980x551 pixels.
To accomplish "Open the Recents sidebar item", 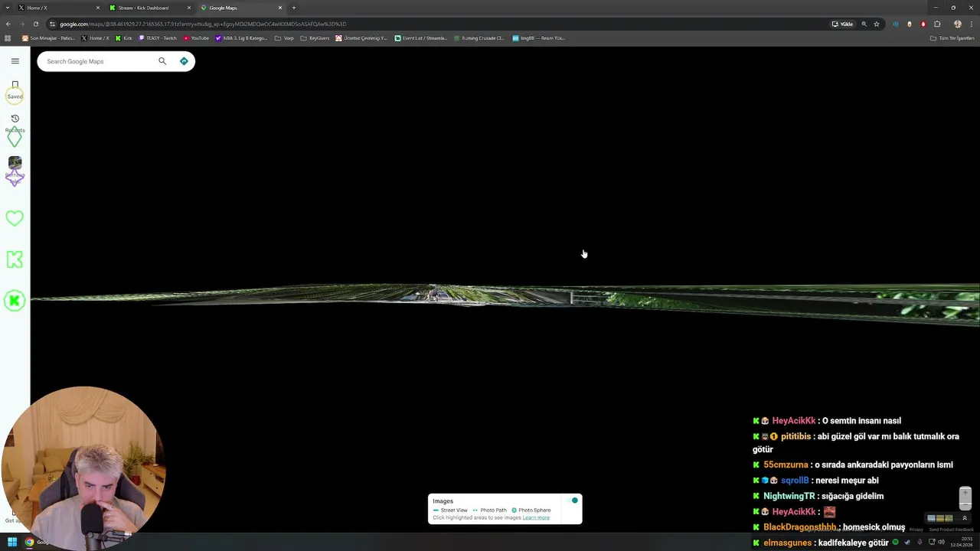I will 15,123.
